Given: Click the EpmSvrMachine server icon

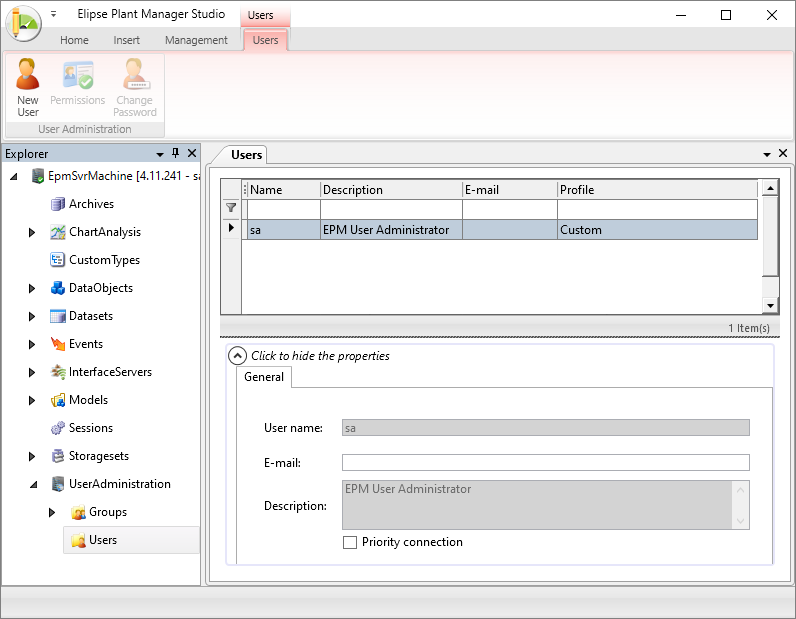Looking at the screenshot, I should [x=37, y=176].
